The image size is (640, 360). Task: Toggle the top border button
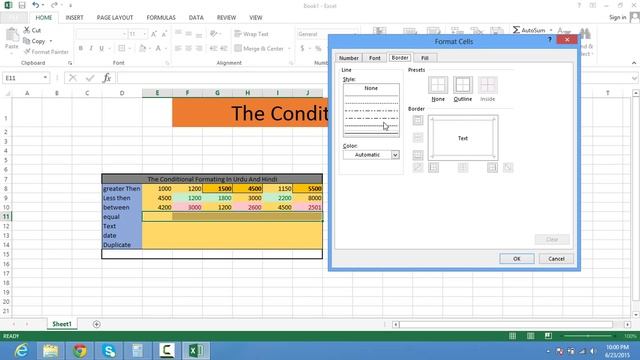coord(418,120)
